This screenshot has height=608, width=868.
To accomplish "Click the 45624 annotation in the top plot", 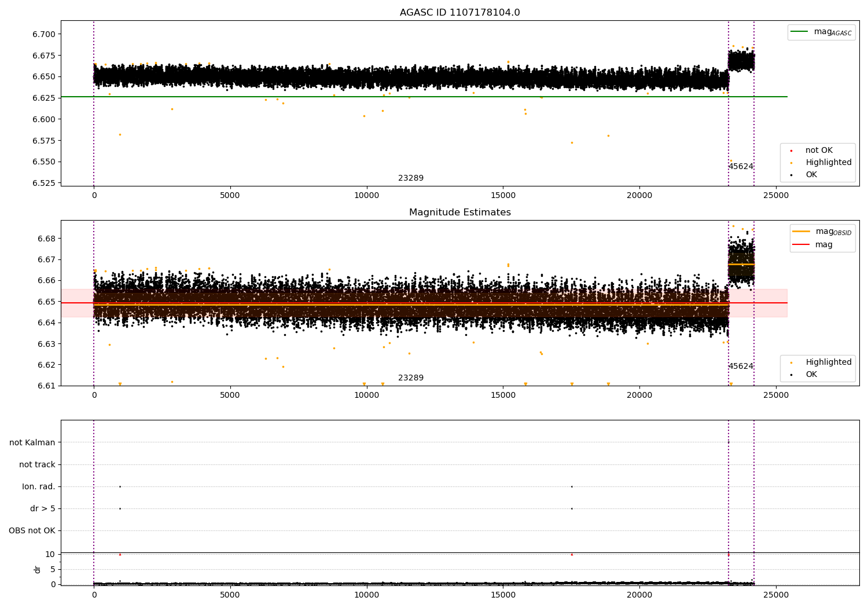I will [x=741, y=167].
